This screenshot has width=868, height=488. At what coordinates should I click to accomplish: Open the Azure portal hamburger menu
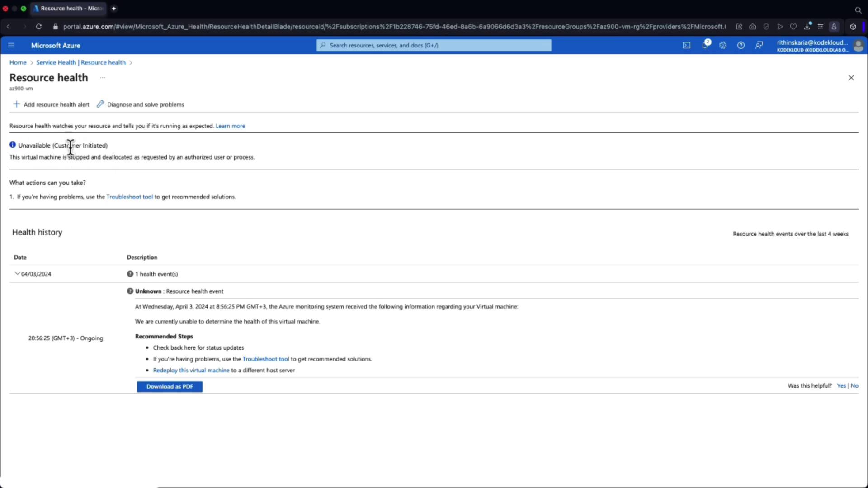tap(11, 45)
